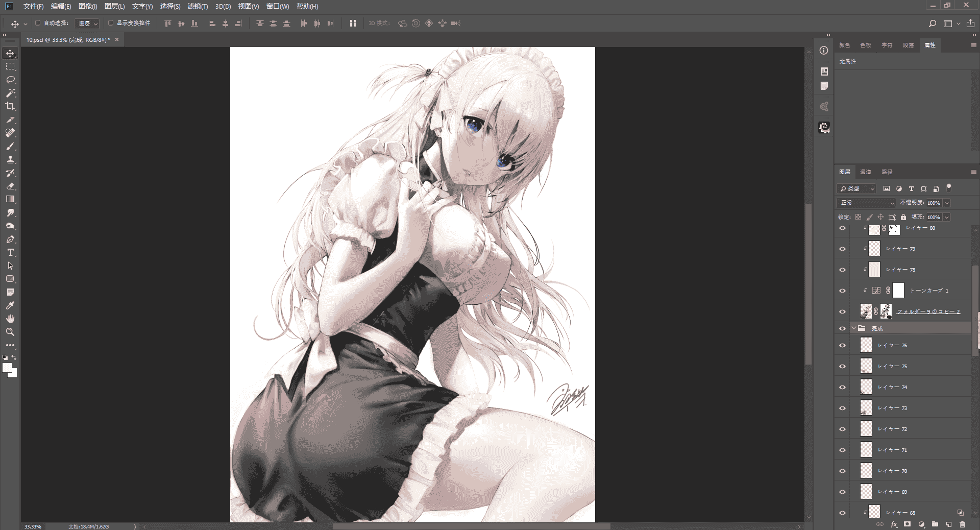Select the Eraser tool
The height and width of the screenshot is (530, 980).
click(x=10, y=186)
